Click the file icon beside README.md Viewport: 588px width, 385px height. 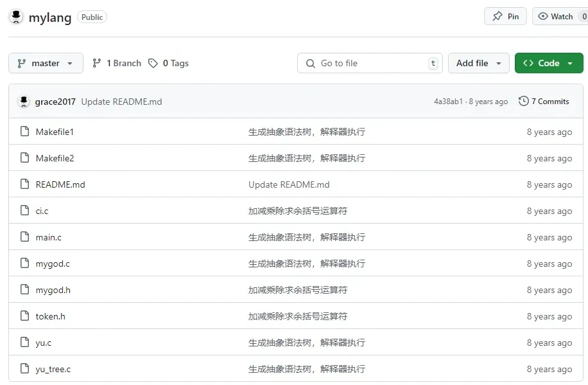click(25, 184)
